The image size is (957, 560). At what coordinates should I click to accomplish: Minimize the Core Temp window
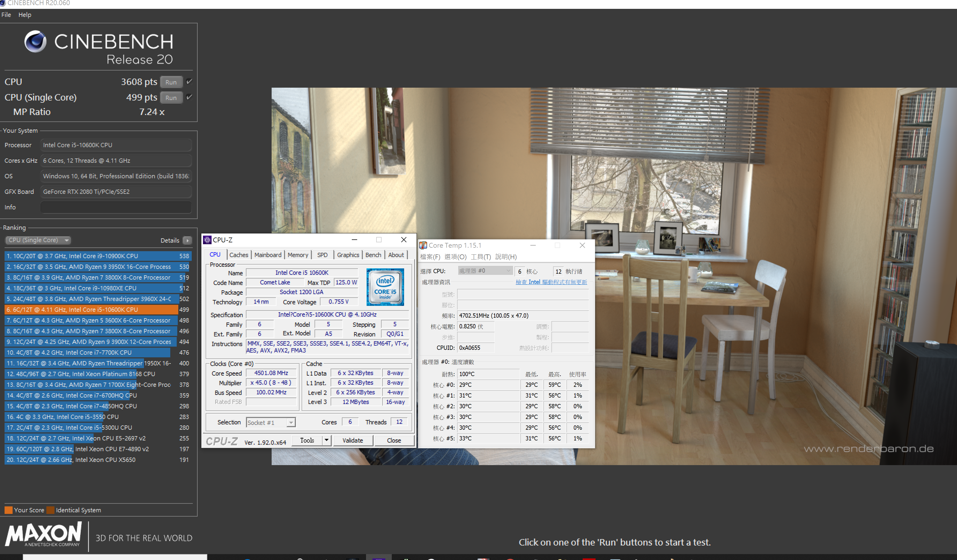point(533,245)
